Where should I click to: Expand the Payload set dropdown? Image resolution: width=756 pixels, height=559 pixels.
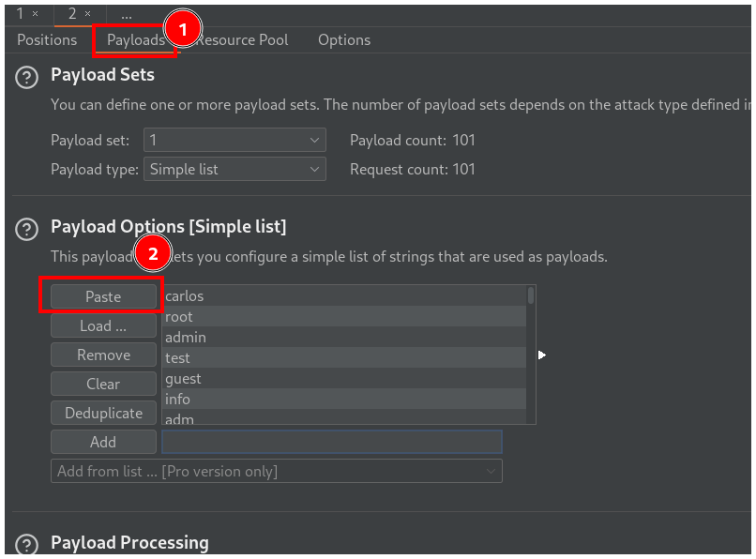[234, 141]
